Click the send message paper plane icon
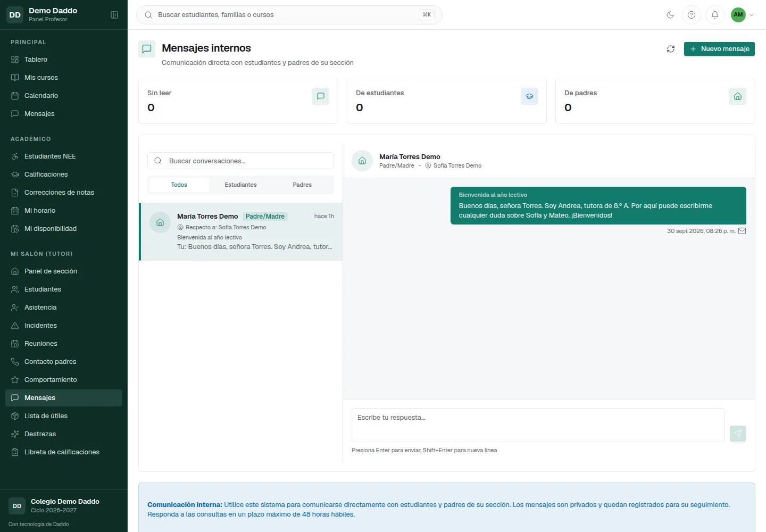Screen dimensions: 766x532 [x=738, y=434]
